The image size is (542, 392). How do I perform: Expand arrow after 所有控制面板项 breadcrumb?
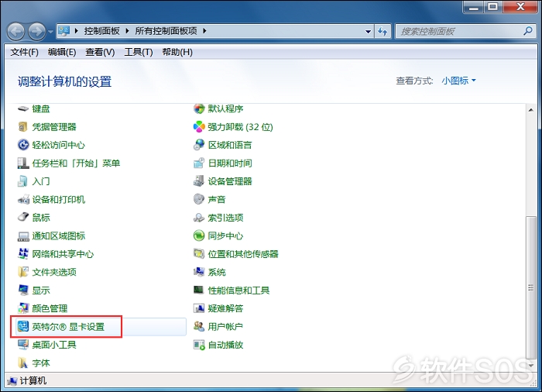pos(204,31)
